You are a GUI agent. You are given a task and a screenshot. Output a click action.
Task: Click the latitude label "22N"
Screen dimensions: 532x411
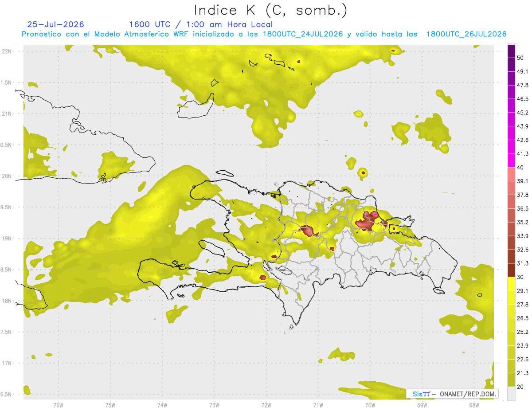click(7, 51)
